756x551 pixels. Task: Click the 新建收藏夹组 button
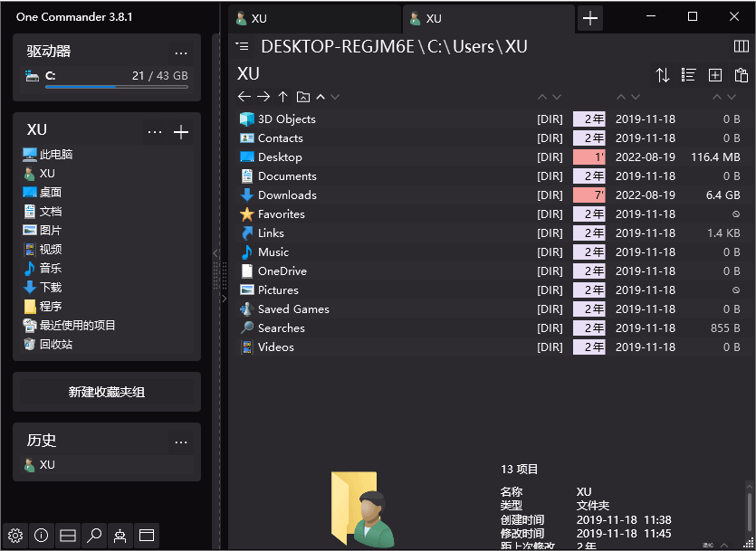(107, 392)
